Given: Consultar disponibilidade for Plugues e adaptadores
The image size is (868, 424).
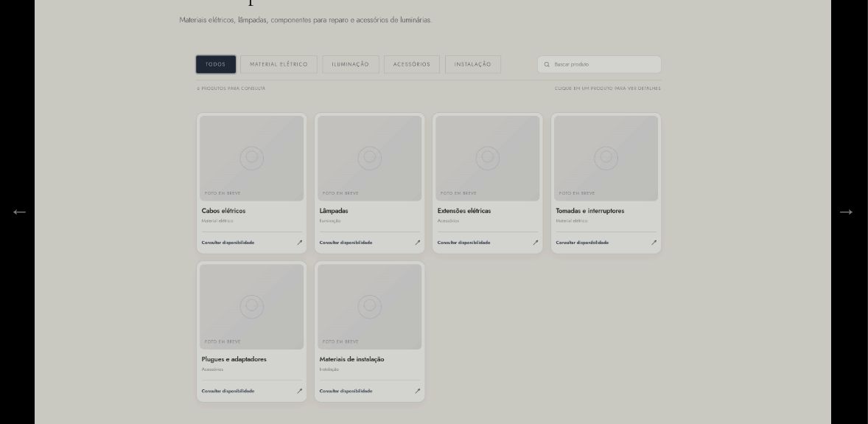Looking at the screenshot, I should click(x=228, y=391).
